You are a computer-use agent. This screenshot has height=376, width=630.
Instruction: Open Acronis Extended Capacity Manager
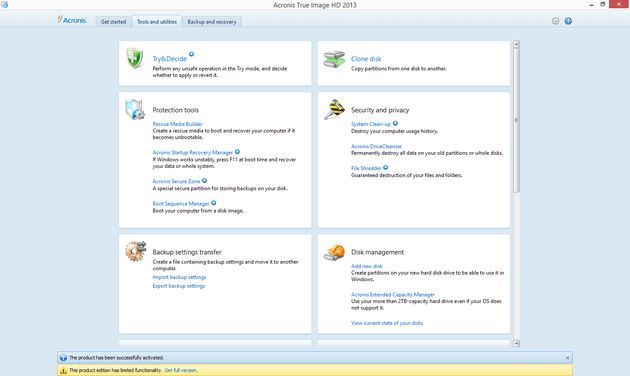[393, 294]
